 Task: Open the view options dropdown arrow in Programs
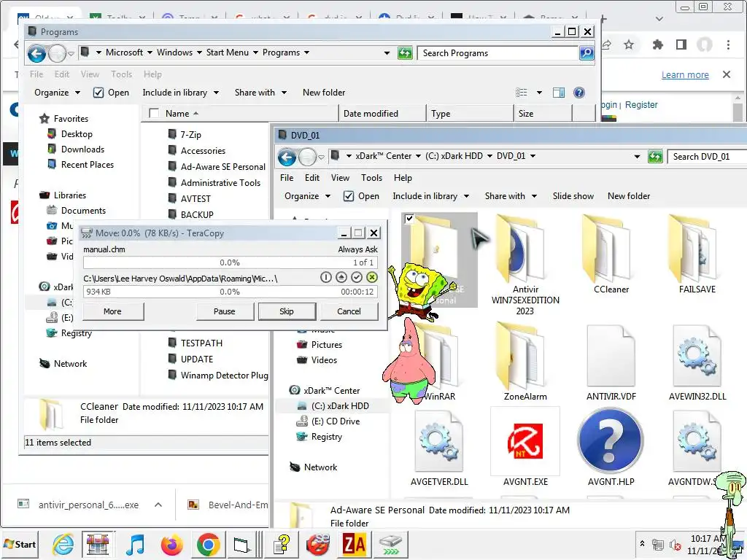click(x=539, y=93)
